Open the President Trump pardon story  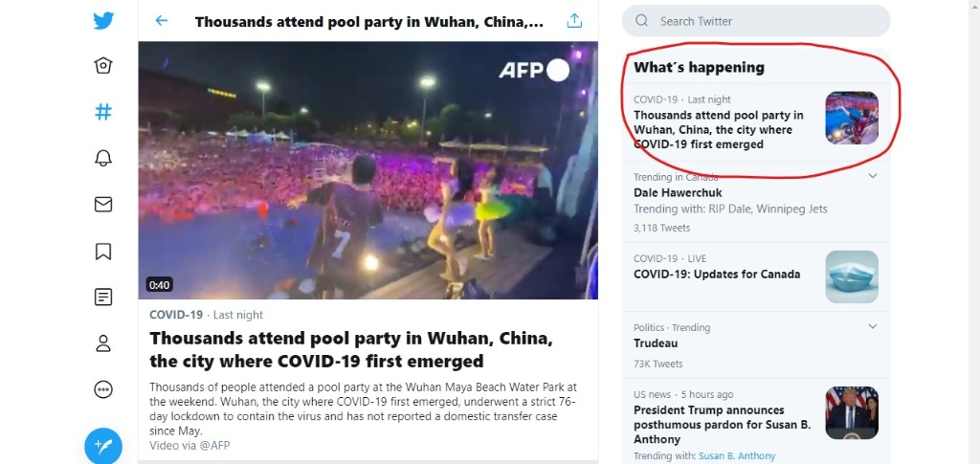[x=723, y=425]
